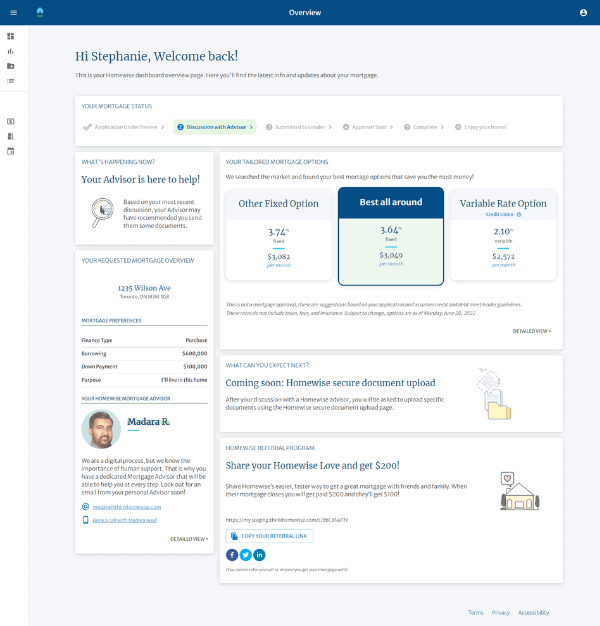This screenshot has height=626, width=600.
Task: Click the email at-sign icon for advisor
Action: click(85, 507)
